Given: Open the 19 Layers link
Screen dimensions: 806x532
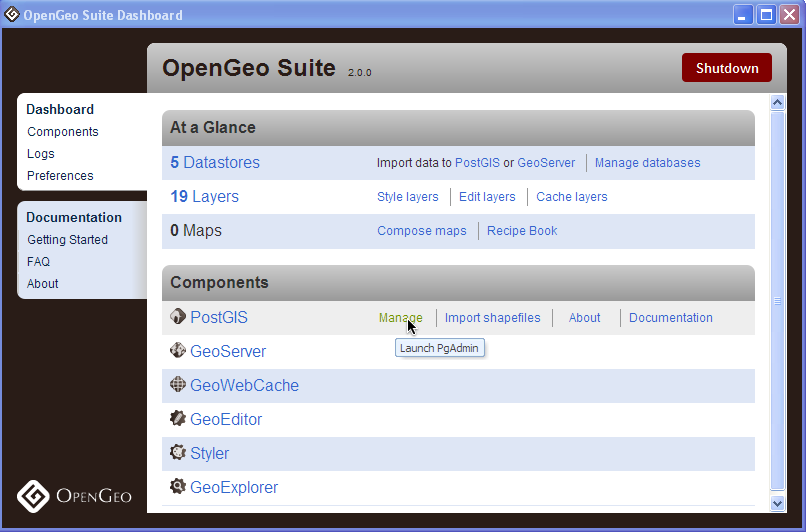Looking at the screenshot, I should (x=205, y=196).
